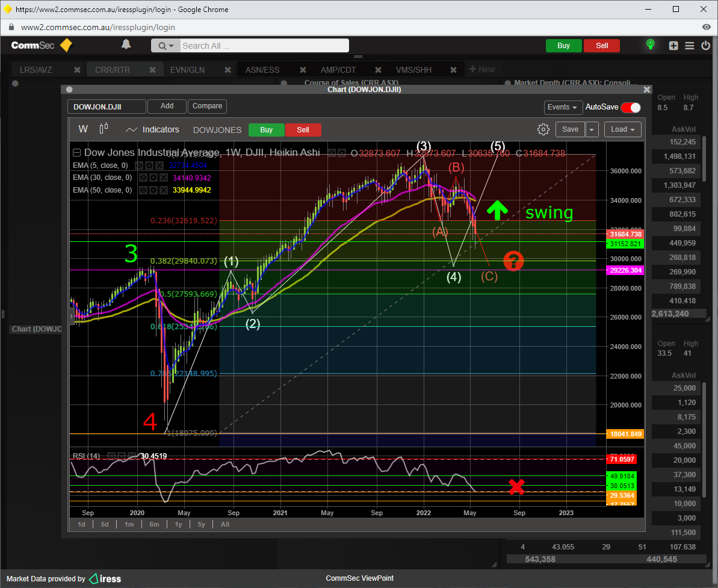Switch to the ASN/ESS tab
718x588 pixels.
tap(262, 70)
